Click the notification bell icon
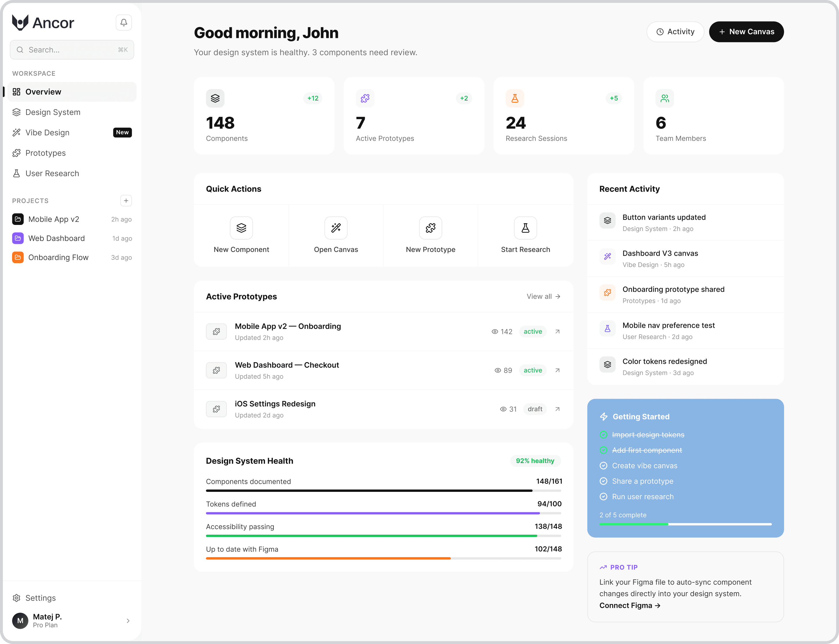This screenshot has width=839, height=644. [123, 22]
